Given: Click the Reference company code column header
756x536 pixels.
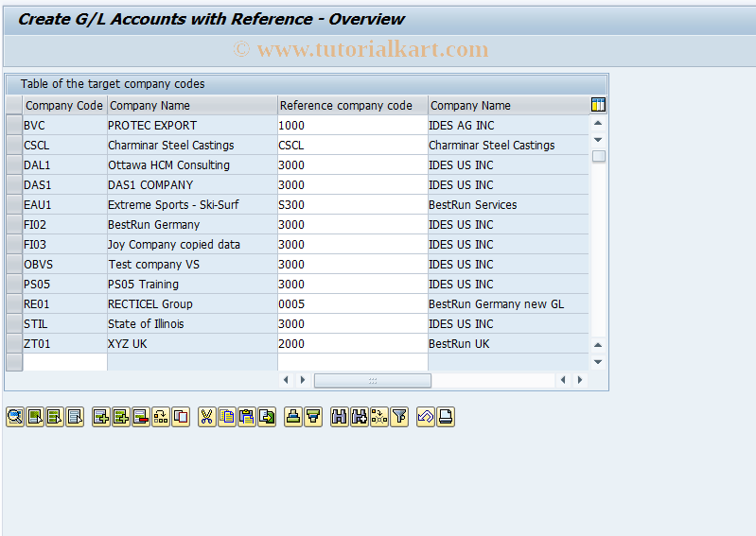Looking at the screenshot, I should (x=352, y=105).
